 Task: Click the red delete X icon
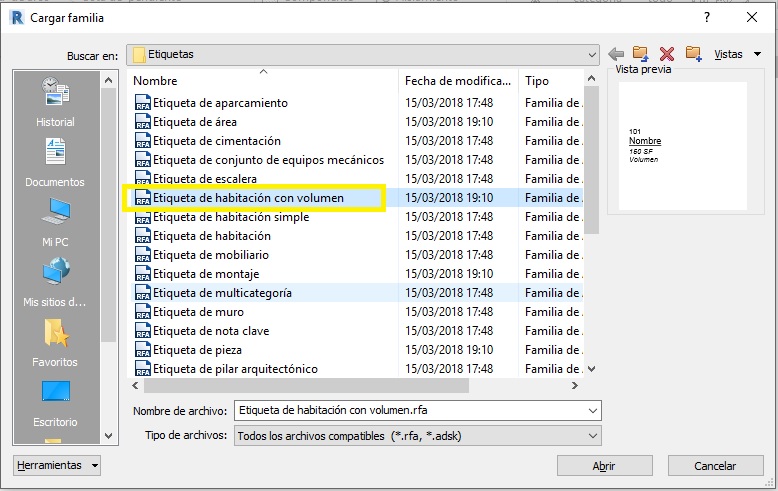pyautogui.click(x=667, y=54)
